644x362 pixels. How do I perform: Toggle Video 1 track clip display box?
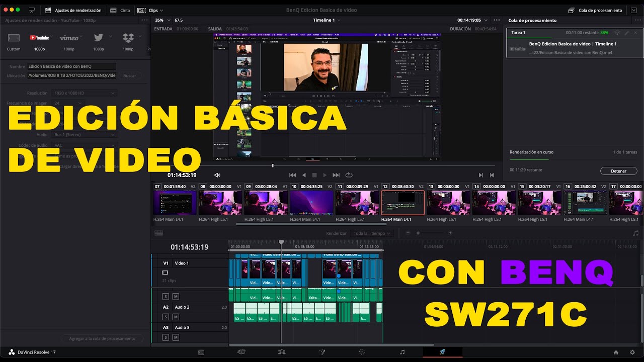coord(165,273)
